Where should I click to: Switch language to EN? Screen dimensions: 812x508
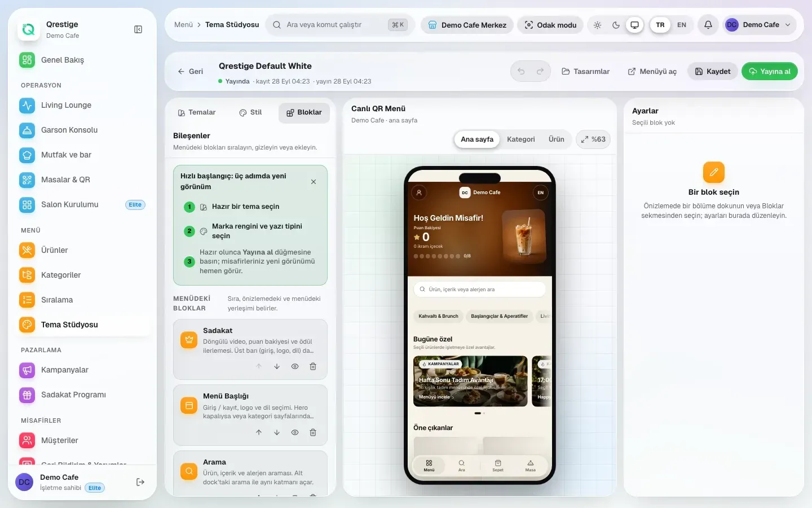point(682,25)
